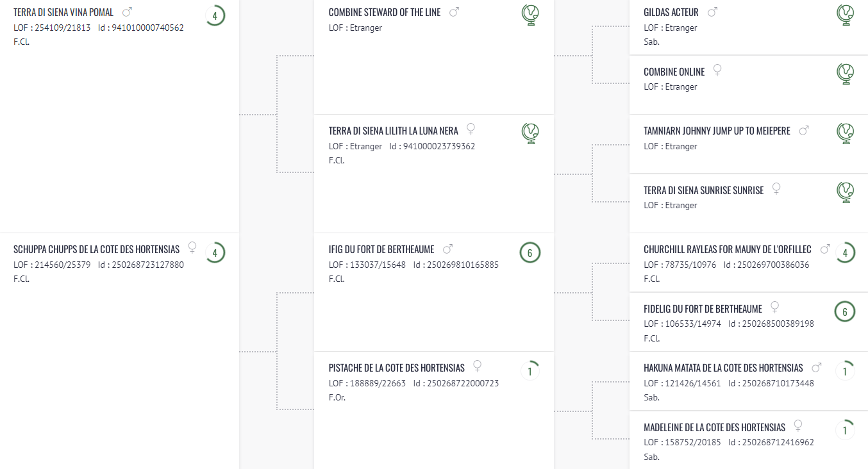Open the Ifig du Fort de Bertheaume dog page
The height and width of the screenshot is (469, 868).
(381, 249)
